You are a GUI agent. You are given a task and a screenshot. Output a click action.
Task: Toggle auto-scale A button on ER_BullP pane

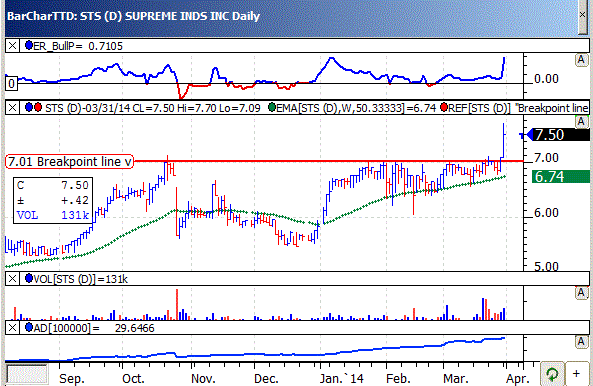(581, 60)
